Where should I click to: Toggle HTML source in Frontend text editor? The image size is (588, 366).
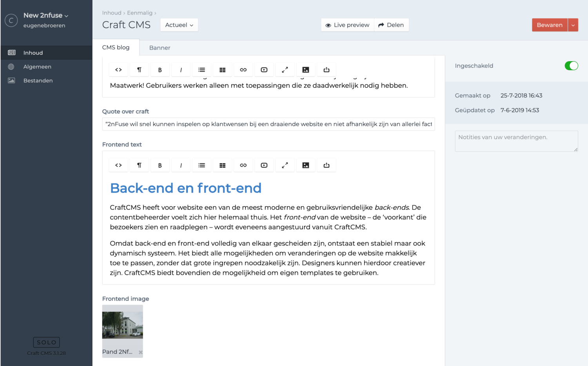[x=118, y=165]
